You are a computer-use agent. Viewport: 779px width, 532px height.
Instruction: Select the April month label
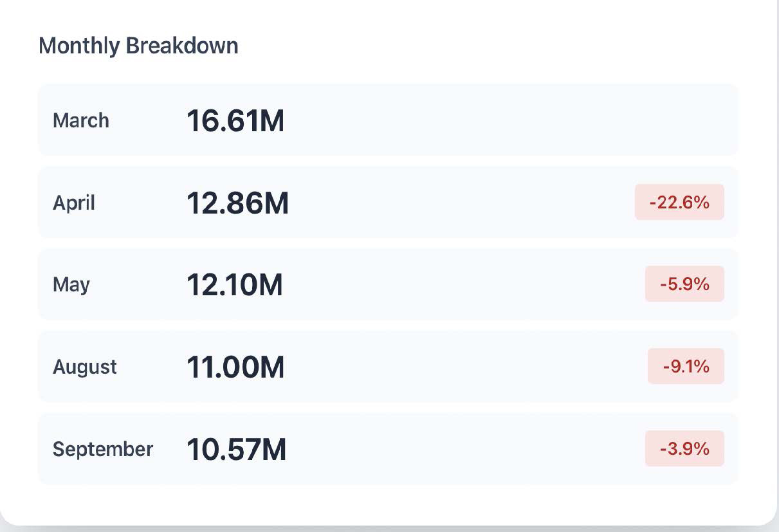(x=74, y=203)
